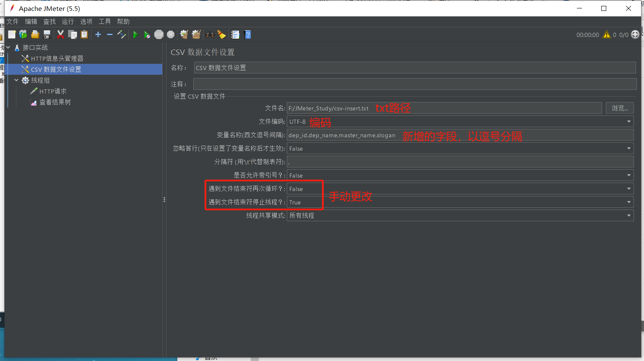Open Search with the binoculars icon
The image size is (644, 361).
coord(210,34)
